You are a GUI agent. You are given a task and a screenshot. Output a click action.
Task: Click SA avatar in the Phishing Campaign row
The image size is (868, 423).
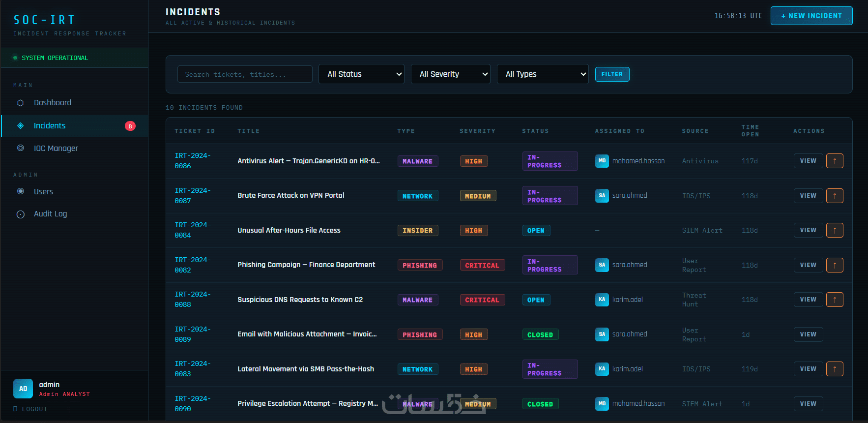point(602,265)
